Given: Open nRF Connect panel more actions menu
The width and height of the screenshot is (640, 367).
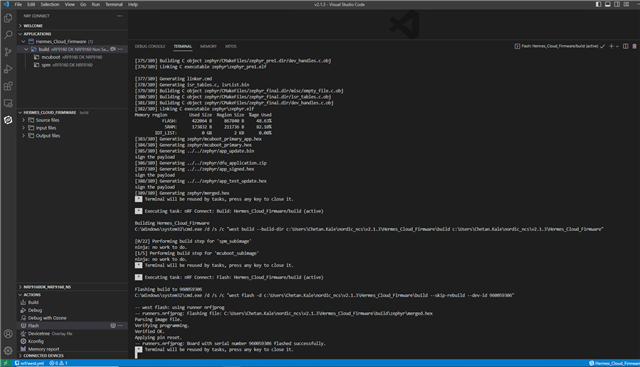Looking at the screenshot, I should point(119,16).
